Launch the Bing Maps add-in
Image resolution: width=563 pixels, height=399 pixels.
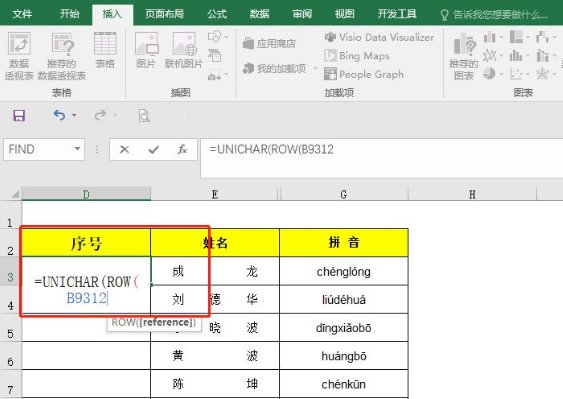357,56
